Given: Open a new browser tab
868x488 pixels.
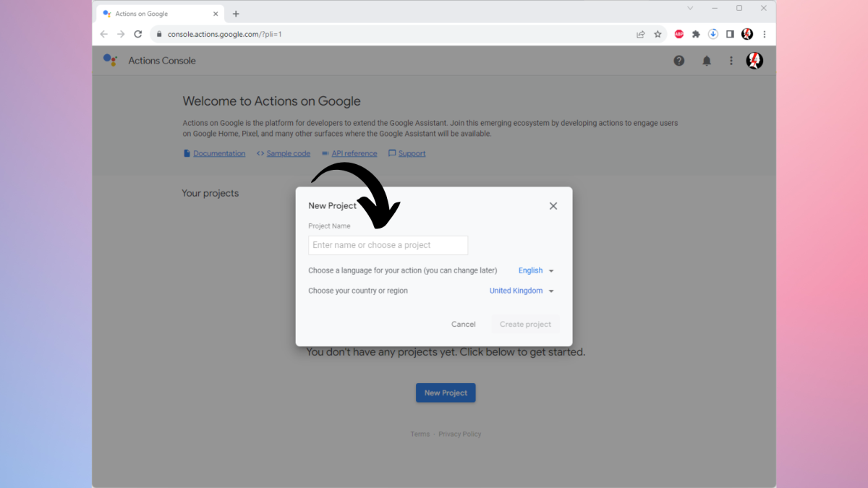Looking at the screenshot, I should [236, 14].
